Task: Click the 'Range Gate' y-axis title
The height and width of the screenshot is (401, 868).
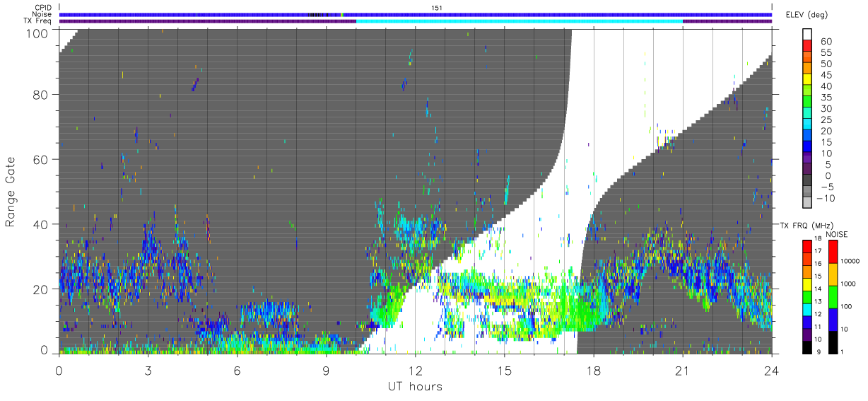Action: click(10, 192)
